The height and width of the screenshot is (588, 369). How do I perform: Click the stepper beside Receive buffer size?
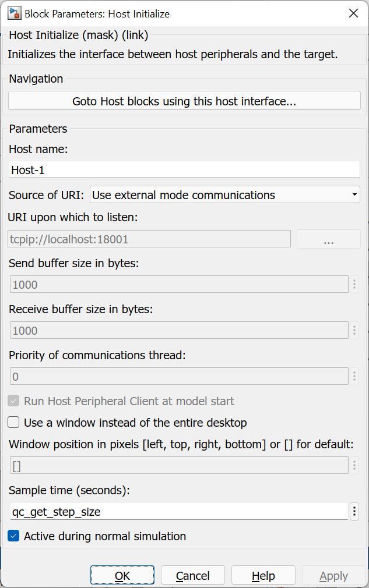tap(354, 331)
